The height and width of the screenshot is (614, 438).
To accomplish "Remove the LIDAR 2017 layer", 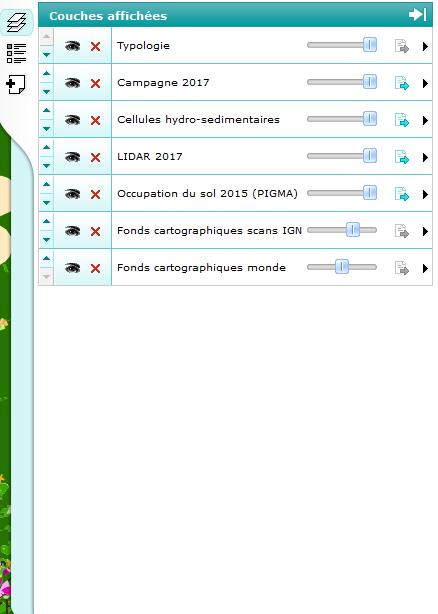I will (x=95, y=157).
